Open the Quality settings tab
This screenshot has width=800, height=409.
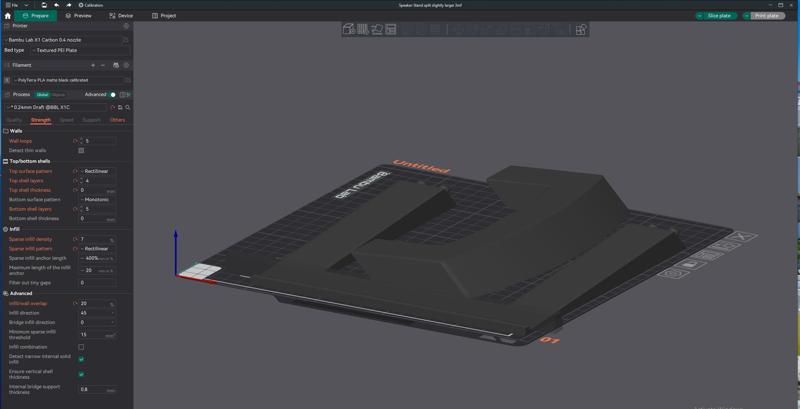tap(14, 120)
